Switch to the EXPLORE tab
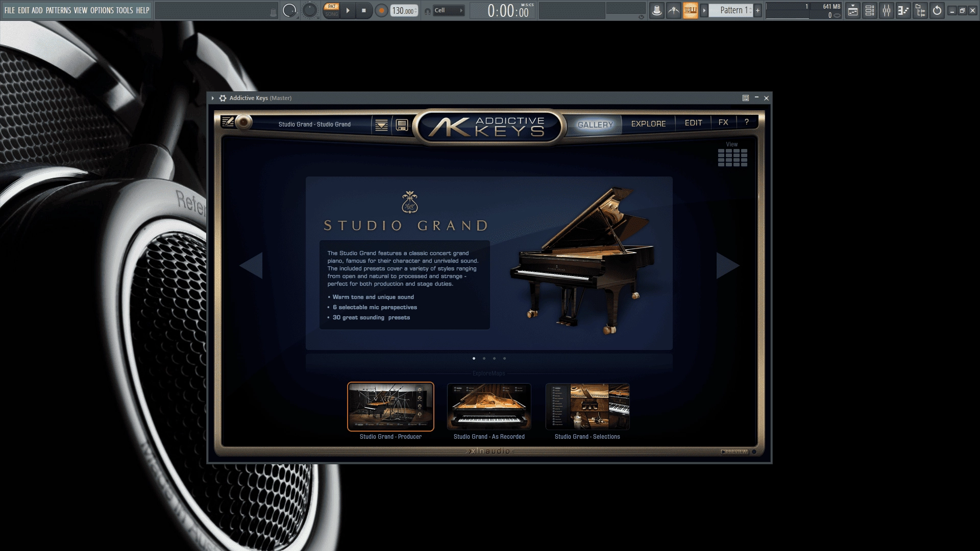 tap(648, 124)
